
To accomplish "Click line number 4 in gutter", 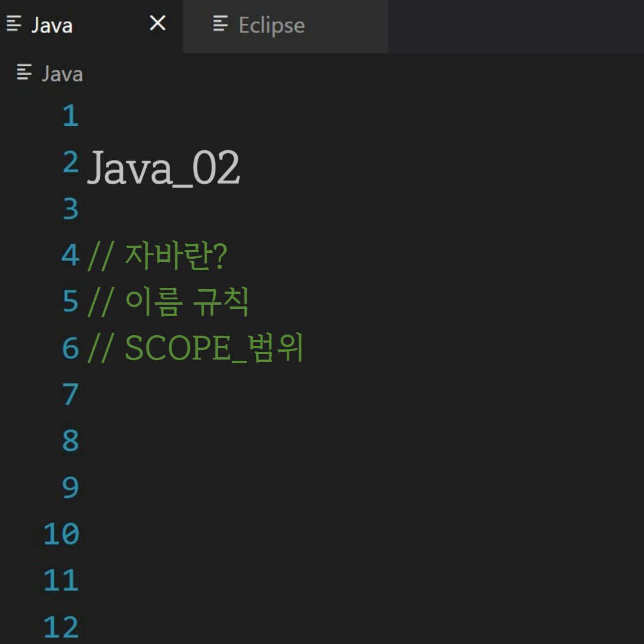I will pyautogui.click(x=70, y=255).
